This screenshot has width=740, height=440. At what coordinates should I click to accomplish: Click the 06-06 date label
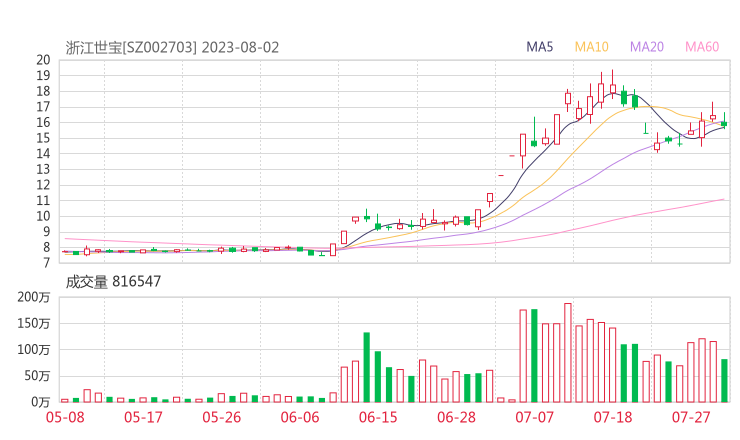pyautogui.click(x=300, y=417)
